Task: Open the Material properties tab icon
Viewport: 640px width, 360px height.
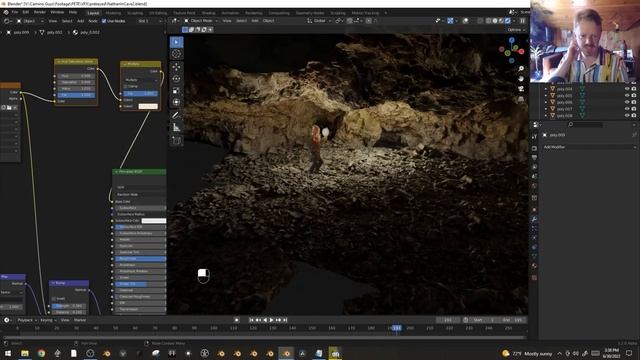Action: (x=534, y=266)
